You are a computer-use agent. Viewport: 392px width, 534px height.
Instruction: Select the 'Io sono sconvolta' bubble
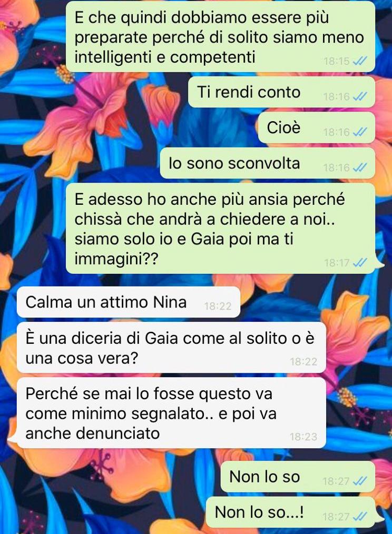(x=268, y=163)
